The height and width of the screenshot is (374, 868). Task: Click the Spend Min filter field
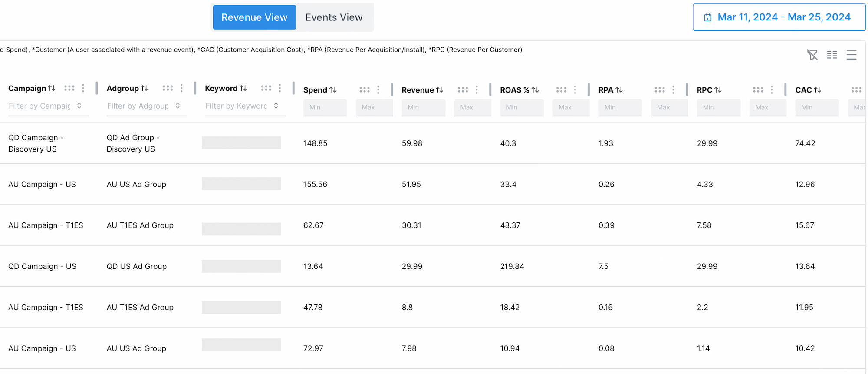pyautogui.click(x=325, y=107)
